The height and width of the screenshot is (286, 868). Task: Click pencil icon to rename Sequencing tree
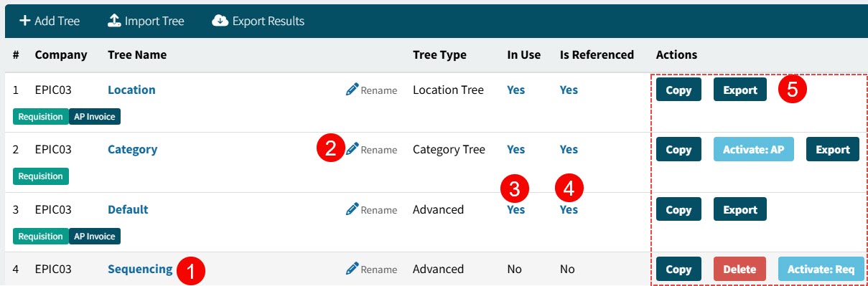click(x=352, y=269)
